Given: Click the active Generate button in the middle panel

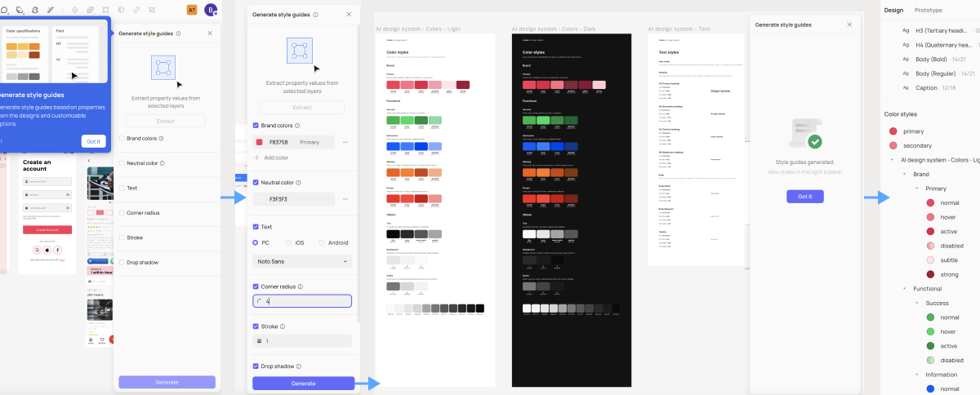Looking at the screenshot, I should point(303,383).
